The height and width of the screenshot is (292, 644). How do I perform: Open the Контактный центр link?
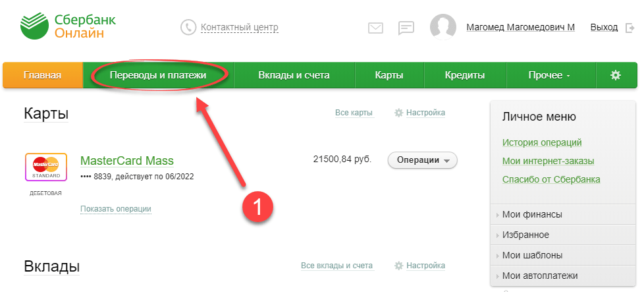(x=240, y=28)
